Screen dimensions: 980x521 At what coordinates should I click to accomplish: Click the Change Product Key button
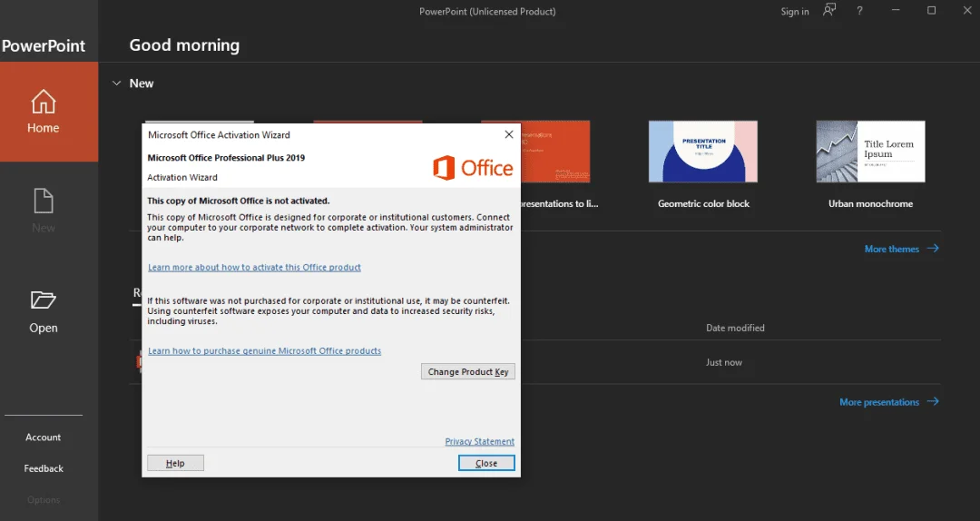pyautogui.click(x=468, y=371)
